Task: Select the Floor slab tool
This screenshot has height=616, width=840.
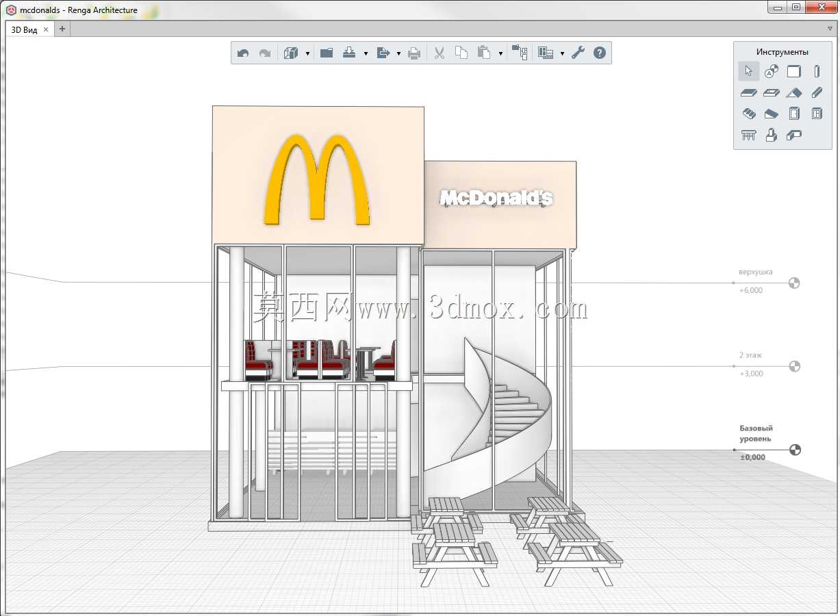Action: [748, 92]
